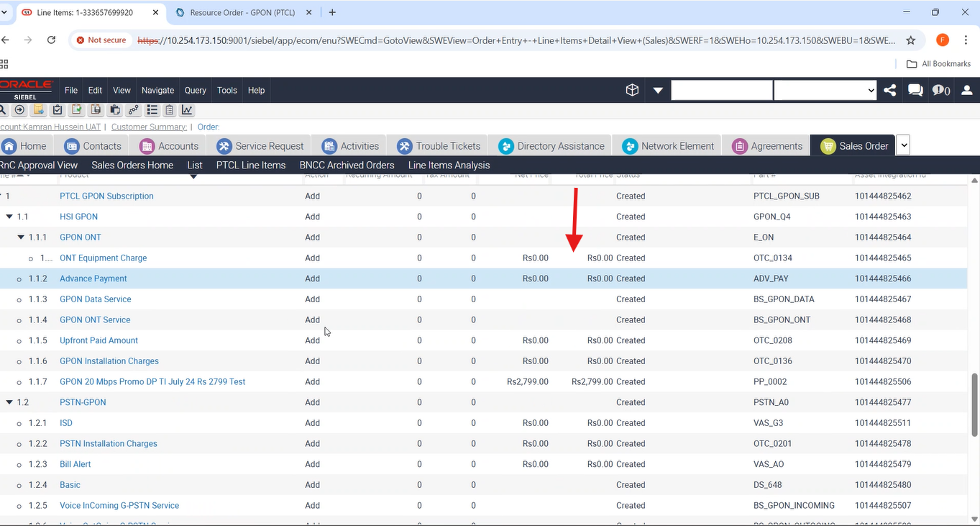This screenshot has width=980, height=526.
Task: Bookmark page with the star icon
Action: coord(911,40)
